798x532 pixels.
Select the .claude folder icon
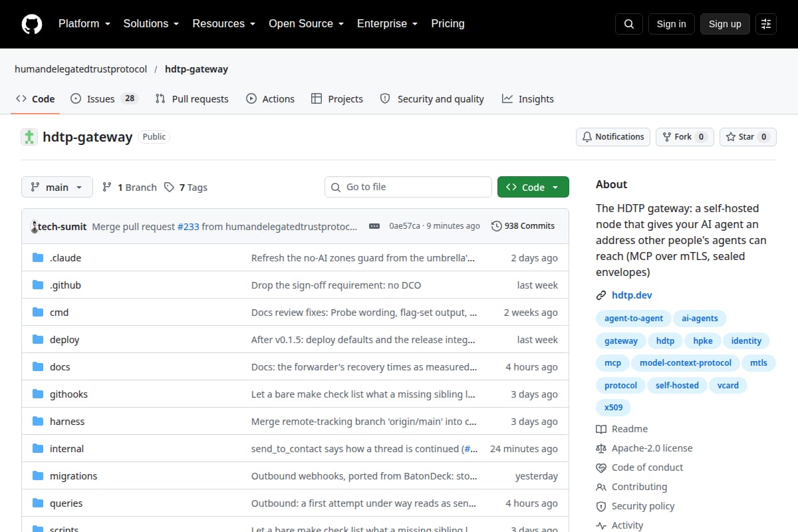(38, 258)
